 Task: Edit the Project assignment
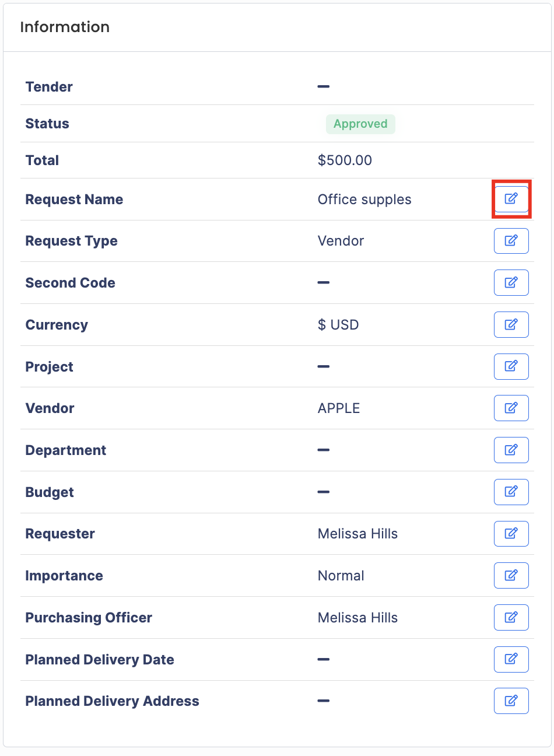[x=511, y=366]
